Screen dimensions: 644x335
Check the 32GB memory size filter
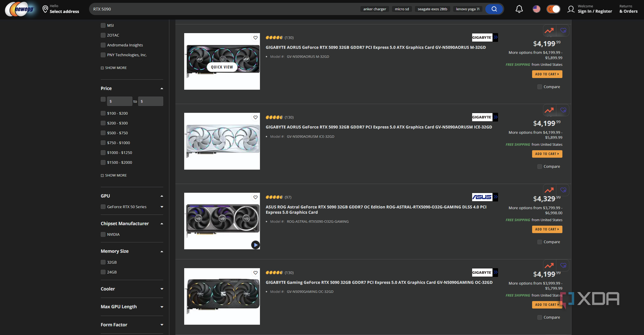point(103,262)
